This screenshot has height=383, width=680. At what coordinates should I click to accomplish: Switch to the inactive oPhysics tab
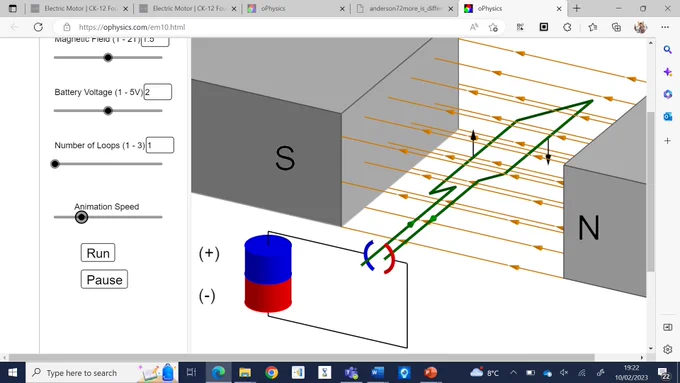click(296, 8)
